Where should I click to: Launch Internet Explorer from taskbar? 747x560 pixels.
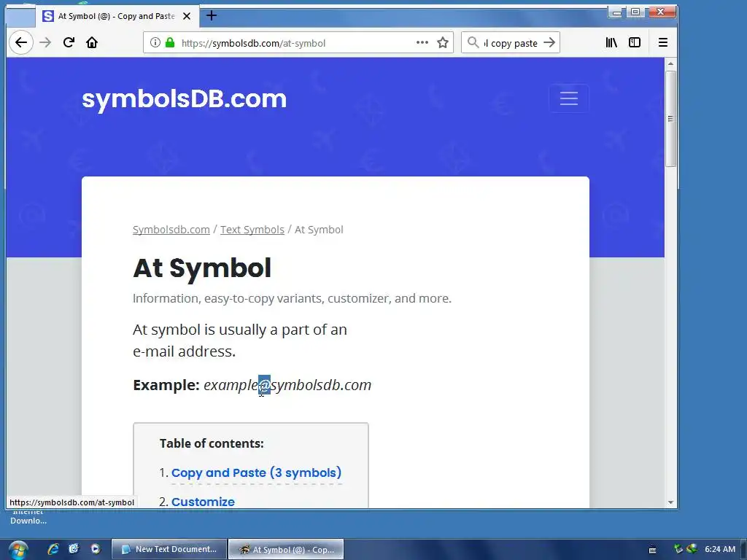tap(53, 549)
